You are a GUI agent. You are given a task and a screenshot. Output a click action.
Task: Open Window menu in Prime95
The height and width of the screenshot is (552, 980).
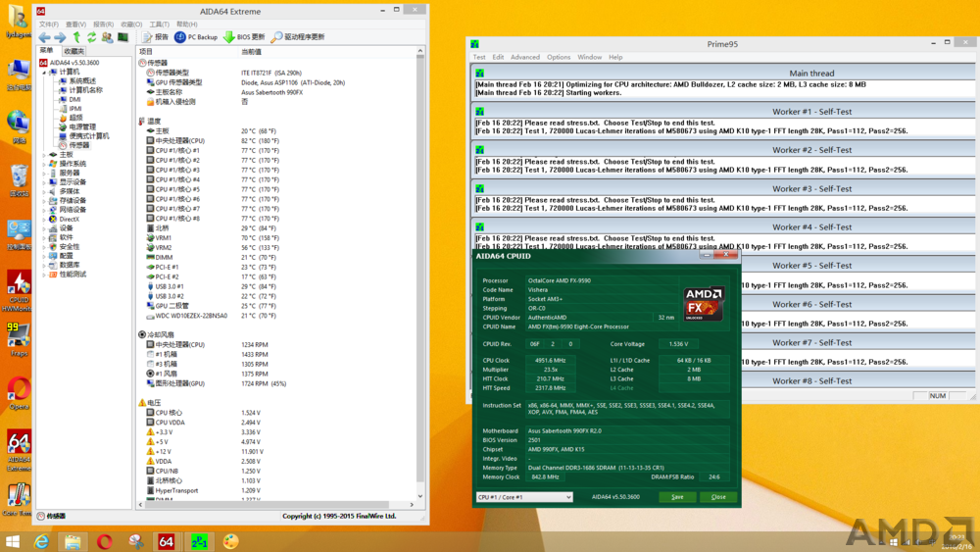589,57
